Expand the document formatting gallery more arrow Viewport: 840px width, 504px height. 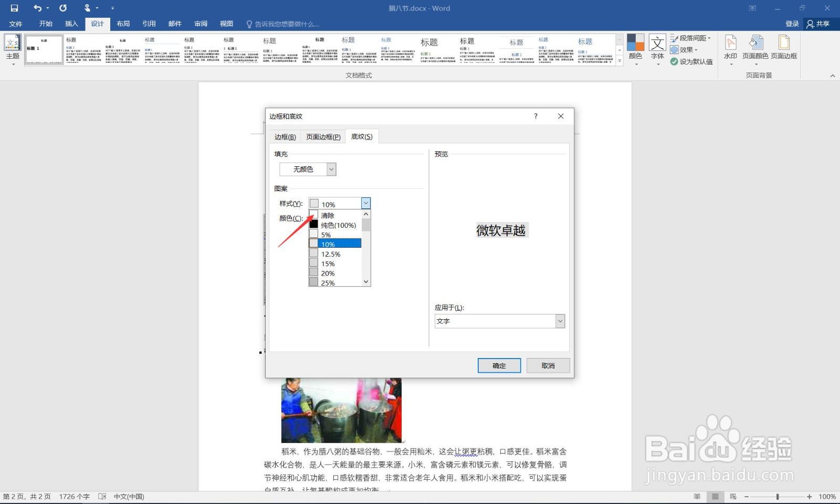619,61
